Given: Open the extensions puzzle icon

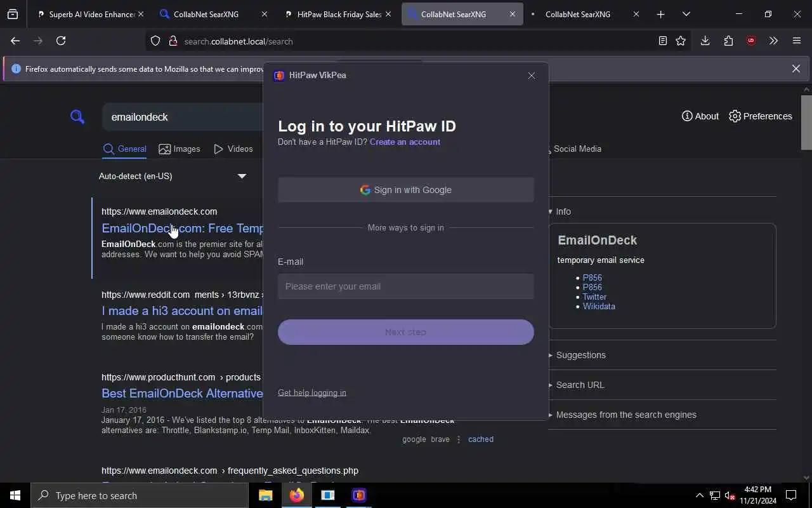Looking at the screenshot, I should pyautogui.click(x=728, y=41).
